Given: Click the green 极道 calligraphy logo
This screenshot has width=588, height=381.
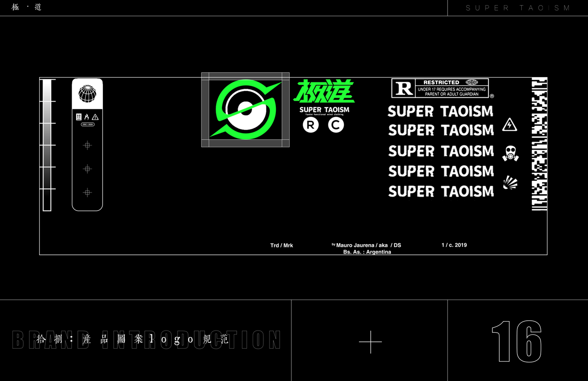Looking at the screenshot, I should click(324, 91).
